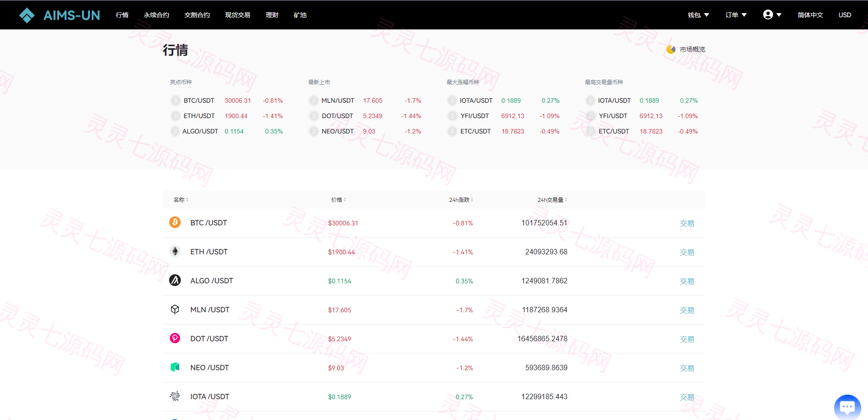
Task: Click the coin icon beside MLN/USDT in 最新上市
Action: [314, 100]
